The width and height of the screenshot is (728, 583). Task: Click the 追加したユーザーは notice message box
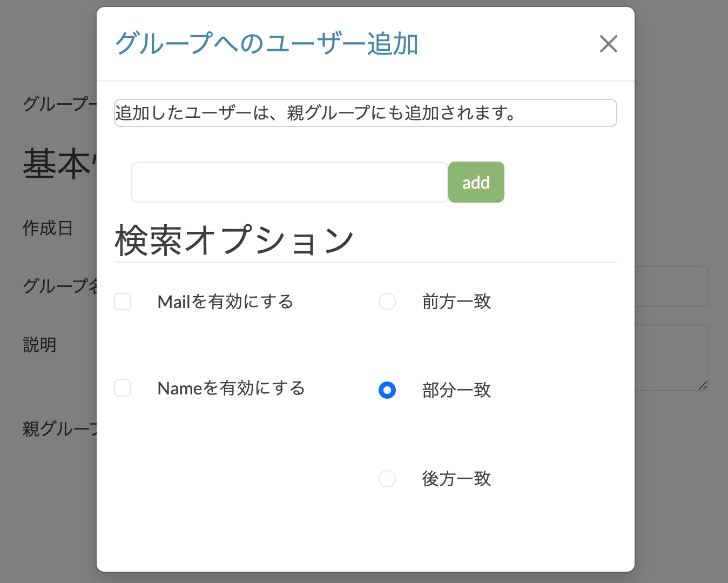365,113
